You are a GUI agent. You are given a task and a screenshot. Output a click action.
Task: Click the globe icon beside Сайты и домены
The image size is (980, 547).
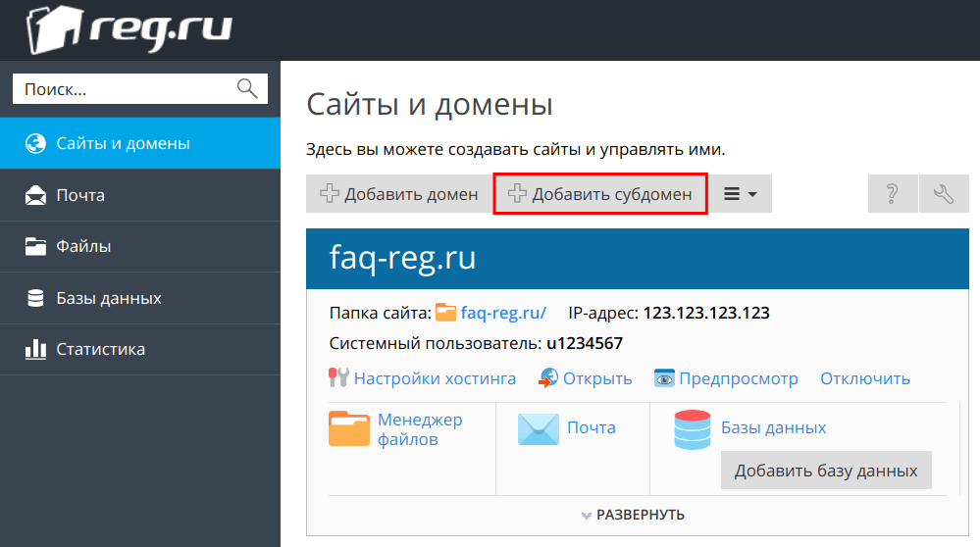pos(35,143)
